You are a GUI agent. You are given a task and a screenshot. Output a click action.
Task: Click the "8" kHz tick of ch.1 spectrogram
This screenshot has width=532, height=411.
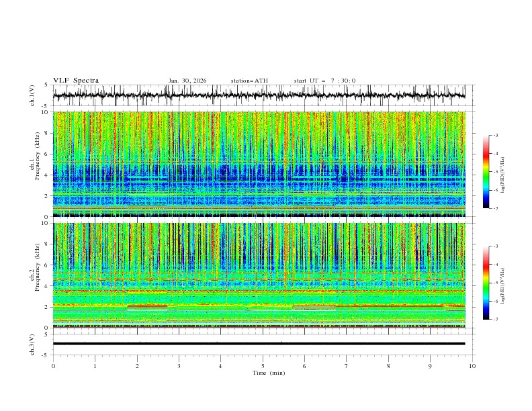(46, 133)
